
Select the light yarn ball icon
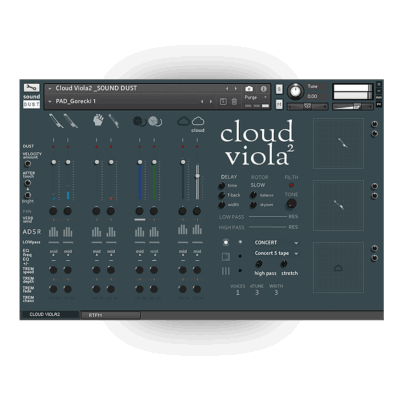coord(155,121)
